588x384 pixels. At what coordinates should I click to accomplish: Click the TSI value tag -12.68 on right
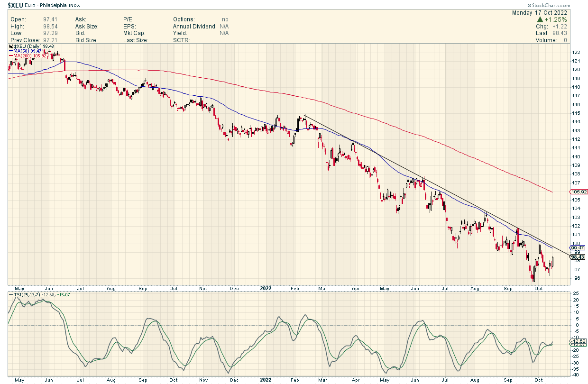577,341
